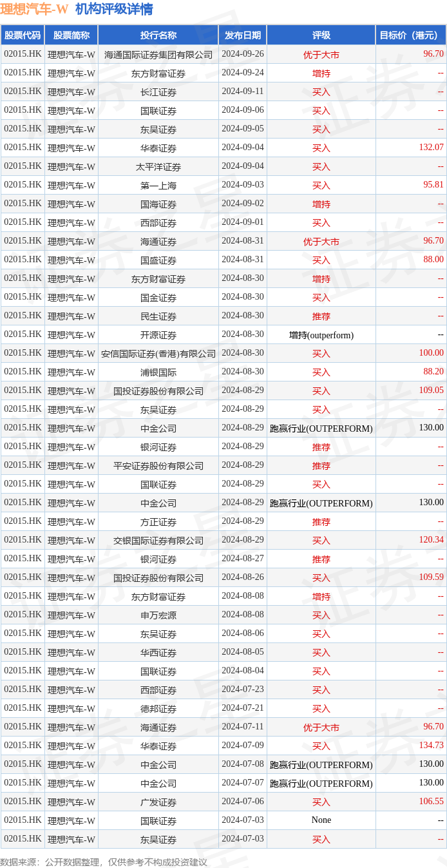The image size is (447, 868).
Task: Click the 增持(outperform) rating cell
Action: click(x=321, y=335)
